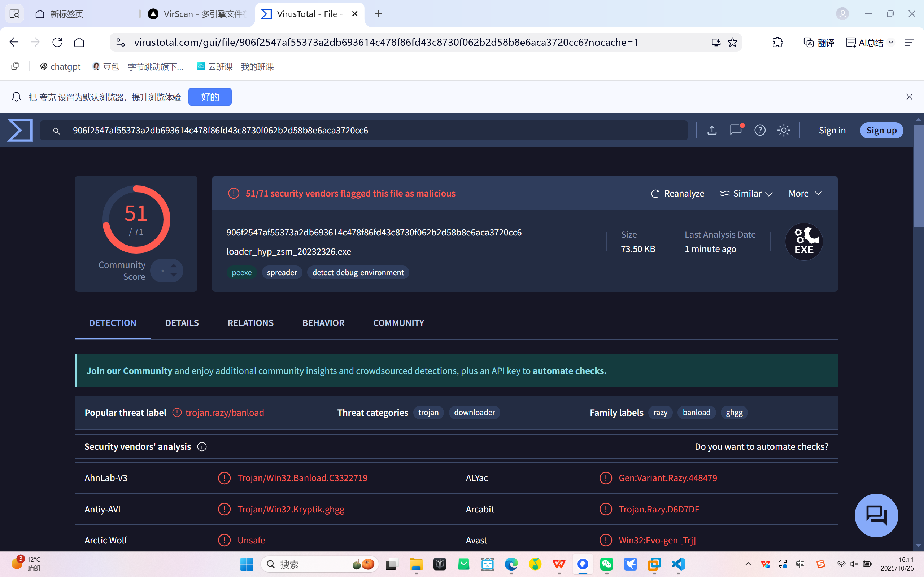Screen dimensions: 924x577
Task: Toggle the light/dark theme sun icon
Action: pyautogui.click(x=784, y=130)
